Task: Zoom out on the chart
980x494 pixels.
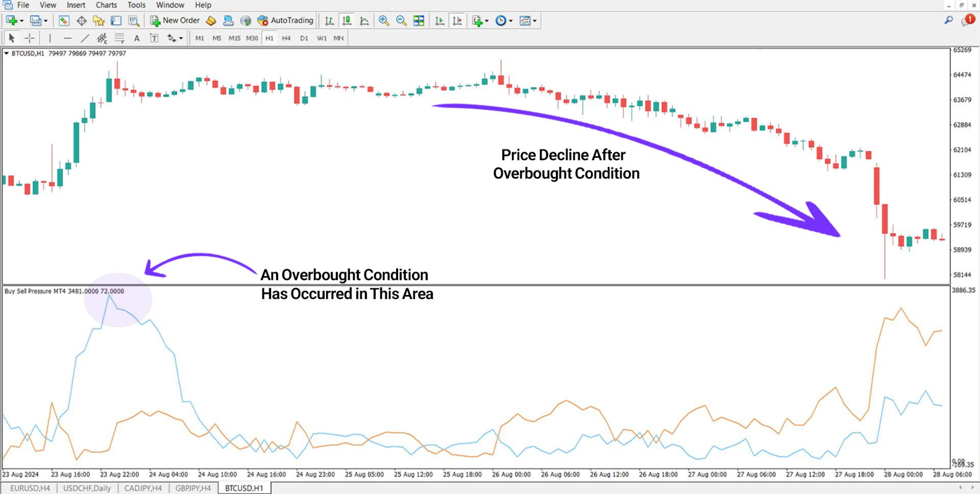Action: tap(401, 20)
